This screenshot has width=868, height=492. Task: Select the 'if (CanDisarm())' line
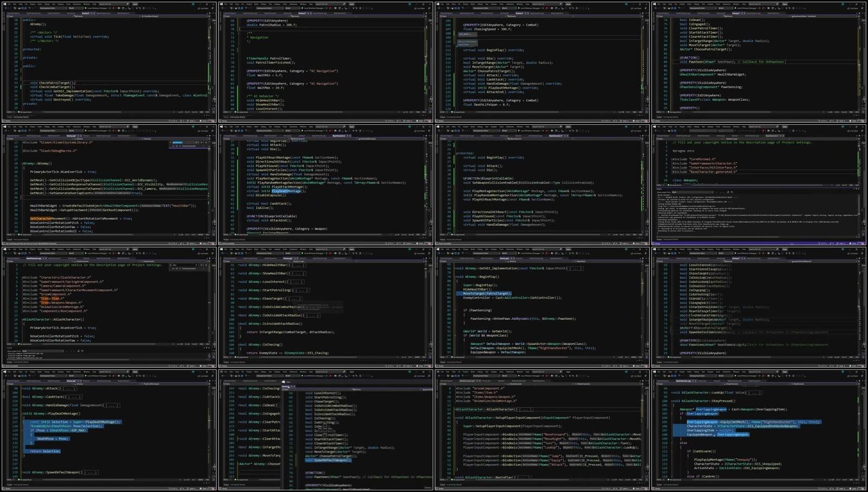[701, 451]
